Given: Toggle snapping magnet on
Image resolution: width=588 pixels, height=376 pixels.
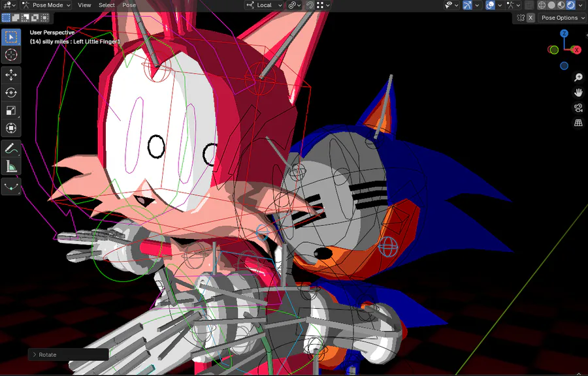Looking at the screenshot, I should click(x=310, y=5).
